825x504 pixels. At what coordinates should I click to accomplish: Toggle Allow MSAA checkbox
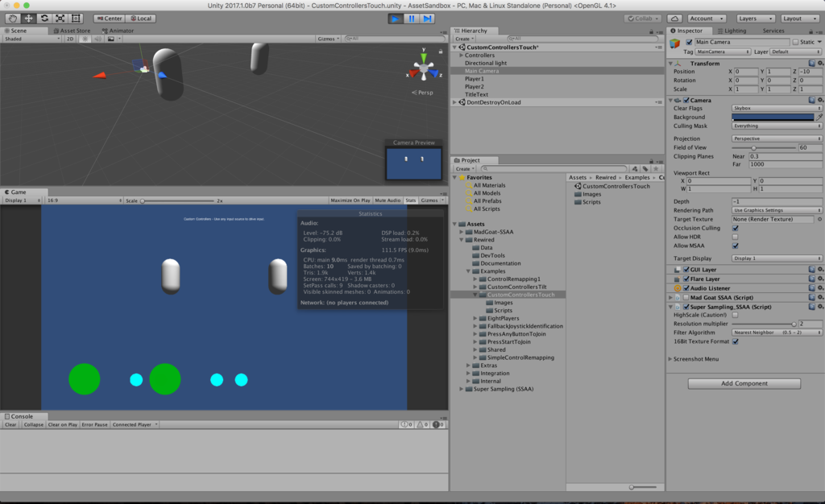point(735,246)
